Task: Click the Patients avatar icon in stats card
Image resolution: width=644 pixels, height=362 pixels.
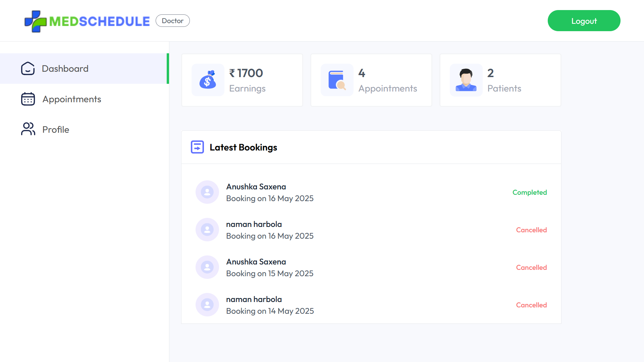Action: point(466,80)
